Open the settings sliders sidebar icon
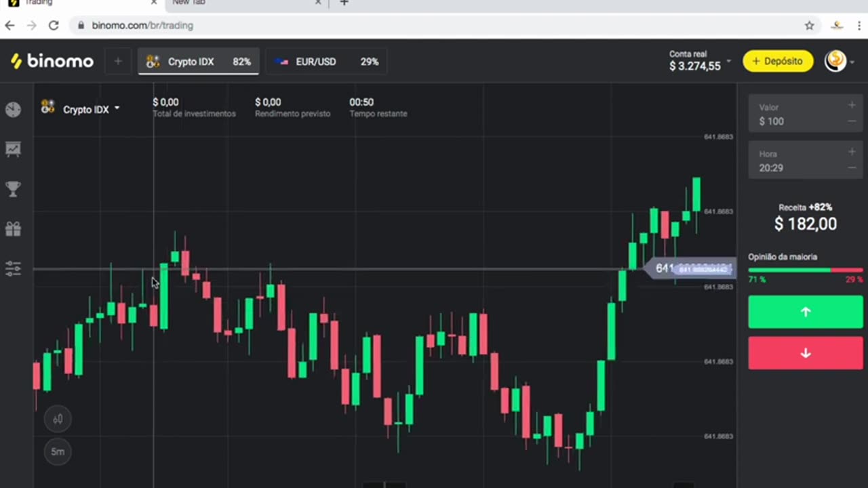 point(13,269)
